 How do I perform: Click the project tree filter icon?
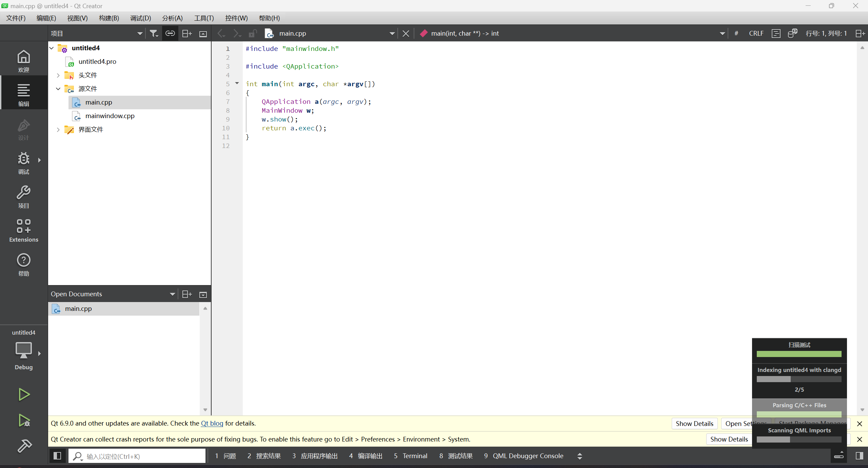(154, 33)
